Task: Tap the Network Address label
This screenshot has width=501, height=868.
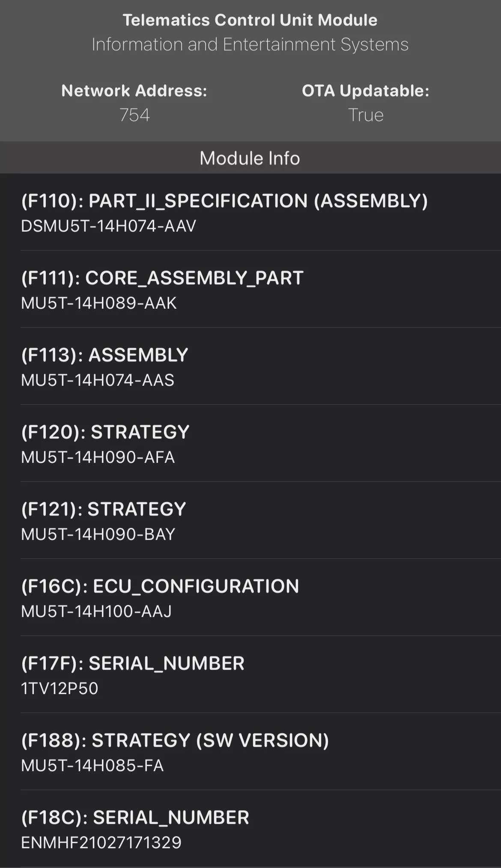Action: coord(134,91)
